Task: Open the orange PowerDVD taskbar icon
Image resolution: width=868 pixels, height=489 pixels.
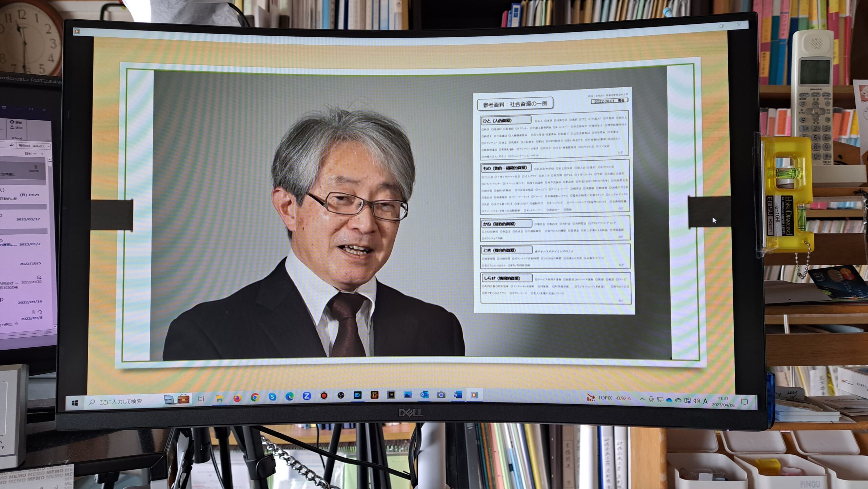Action: pos(374,395)
